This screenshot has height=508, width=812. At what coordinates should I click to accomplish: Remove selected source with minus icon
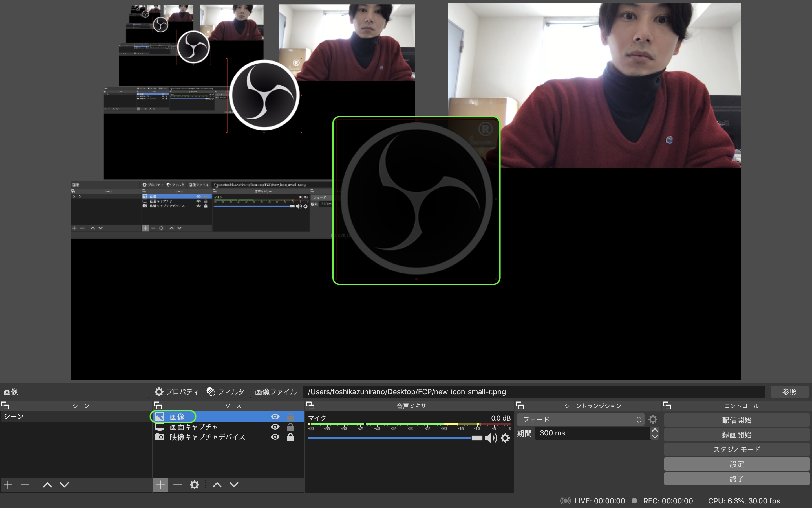pyautogui.click(x=178, y=485)
